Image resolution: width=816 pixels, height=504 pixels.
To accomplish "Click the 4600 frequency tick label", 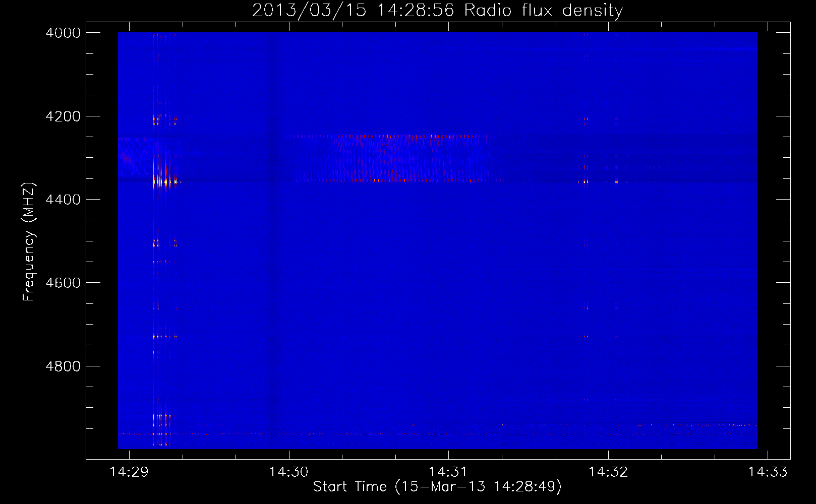I will [63, 283].
